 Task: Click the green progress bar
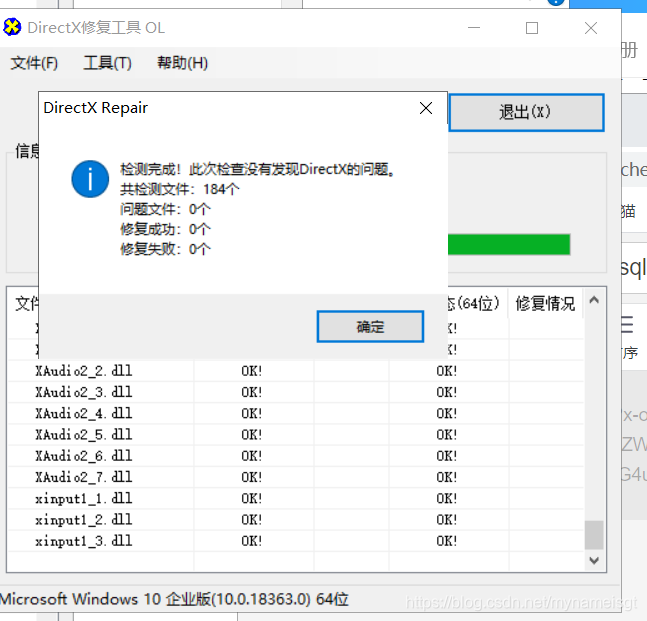click(x=509, y=245)
